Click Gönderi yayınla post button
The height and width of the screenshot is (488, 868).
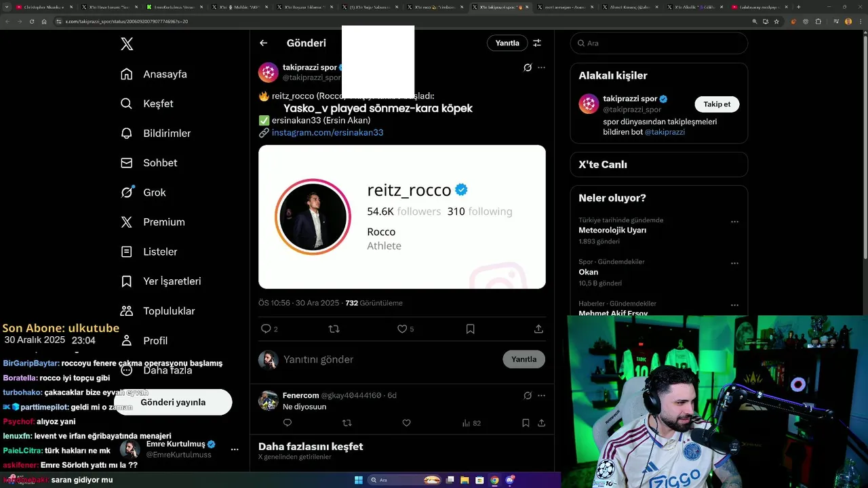coord(173,402)
